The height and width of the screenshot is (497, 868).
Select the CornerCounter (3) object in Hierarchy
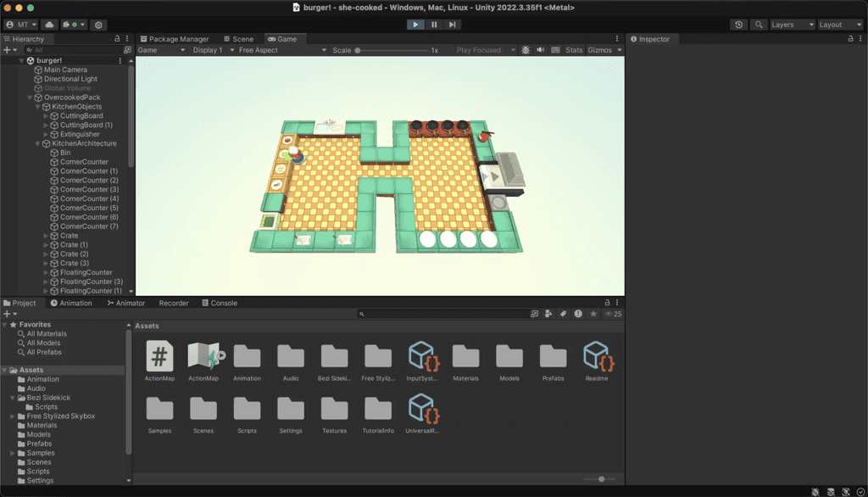tap(87, 189)
